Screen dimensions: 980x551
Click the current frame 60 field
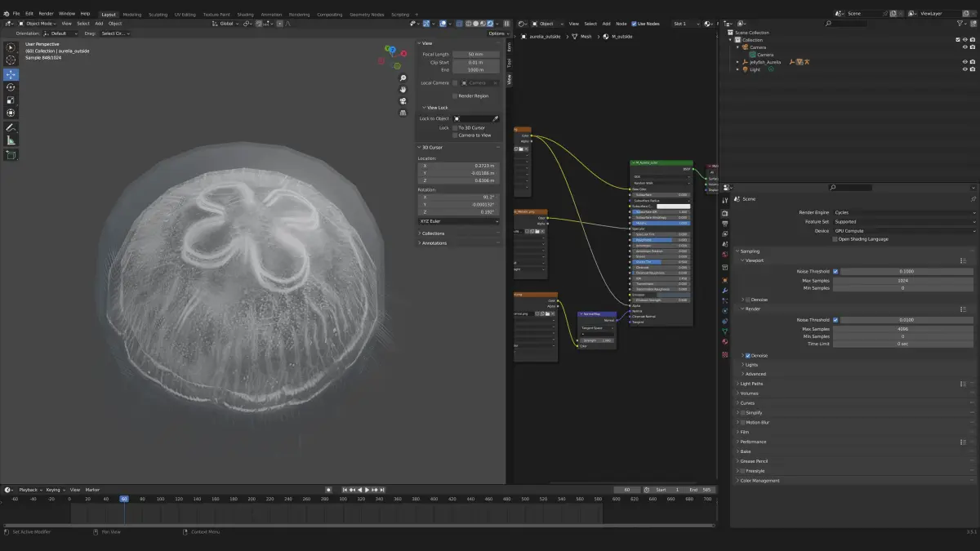[627, 490]
